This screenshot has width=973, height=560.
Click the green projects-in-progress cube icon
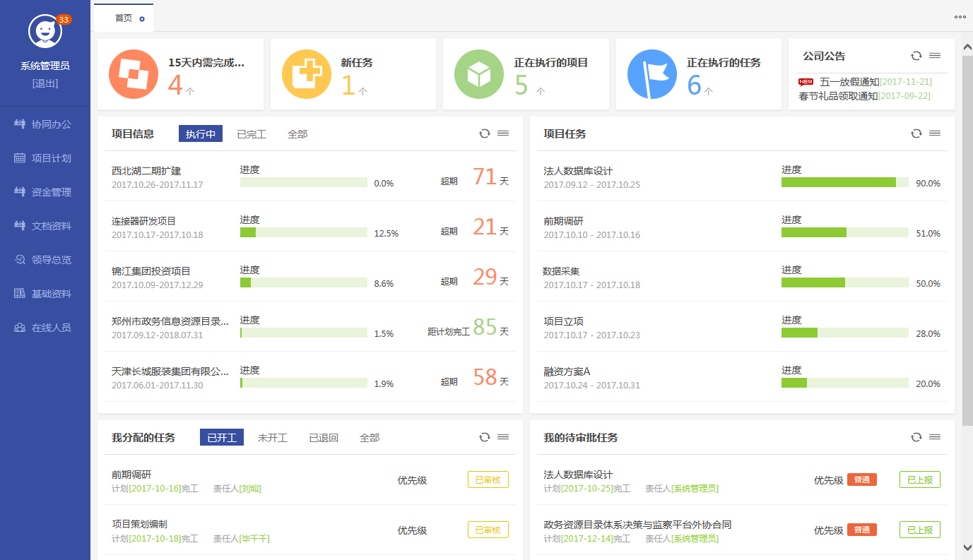(479, 74)
